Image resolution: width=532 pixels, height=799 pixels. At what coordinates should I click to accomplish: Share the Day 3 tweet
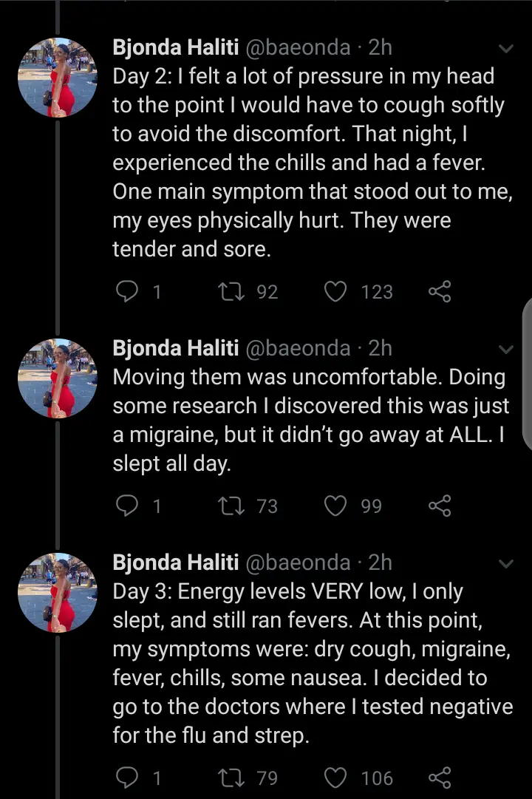coord(440,778)
